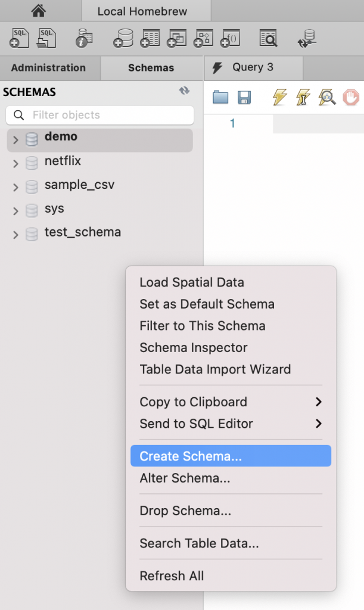Screen dimensions: 364x610
Task: Expand the netflix schema tree
Action: click(x=16, y=164)
